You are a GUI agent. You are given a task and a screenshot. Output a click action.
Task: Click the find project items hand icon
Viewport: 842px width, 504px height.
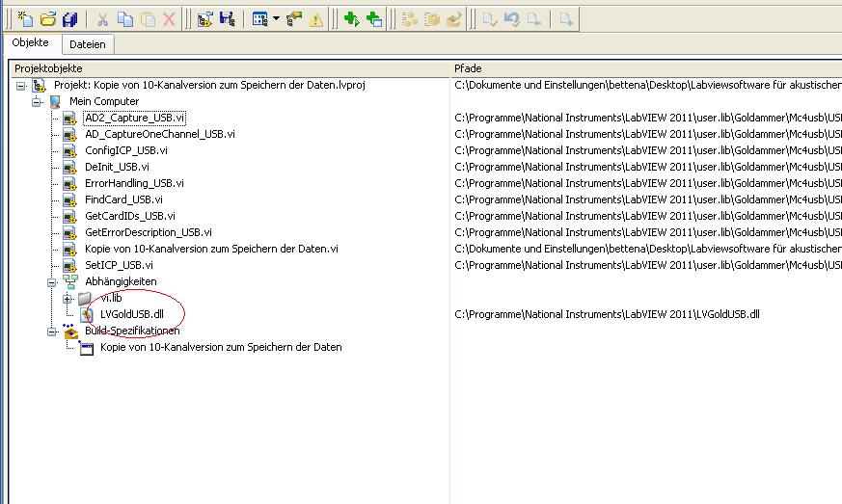click(x=294, y=19)
